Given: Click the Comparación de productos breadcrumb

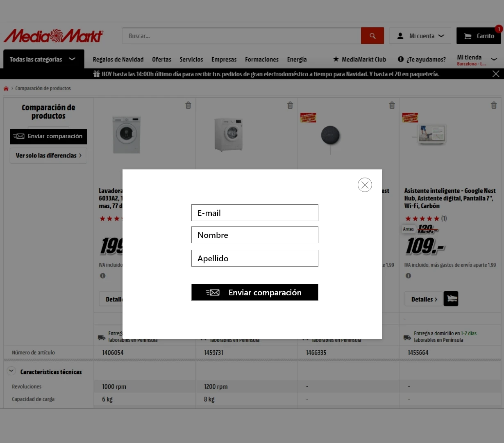Looking at the screenshot, I should click(43, 88).
